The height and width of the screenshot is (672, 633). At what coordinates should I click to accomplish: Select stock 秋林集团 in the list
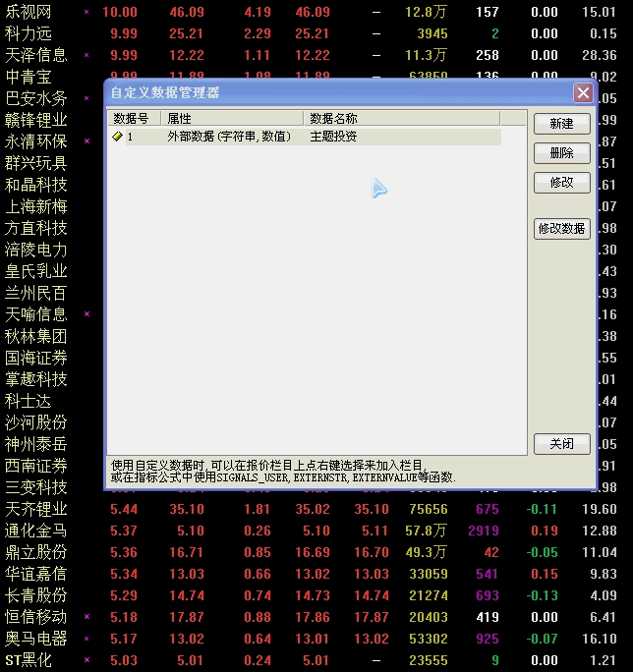36,336
